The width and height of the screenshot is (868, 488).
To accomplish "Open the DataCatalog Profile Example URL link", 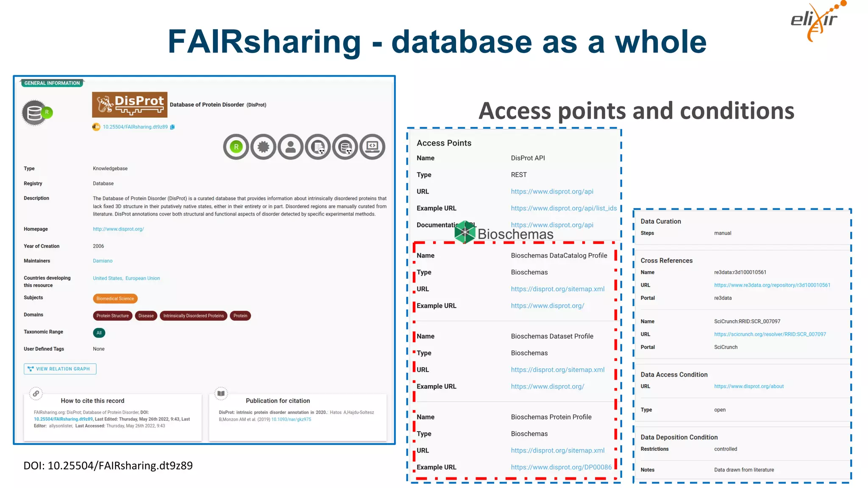I will [548, 306].
